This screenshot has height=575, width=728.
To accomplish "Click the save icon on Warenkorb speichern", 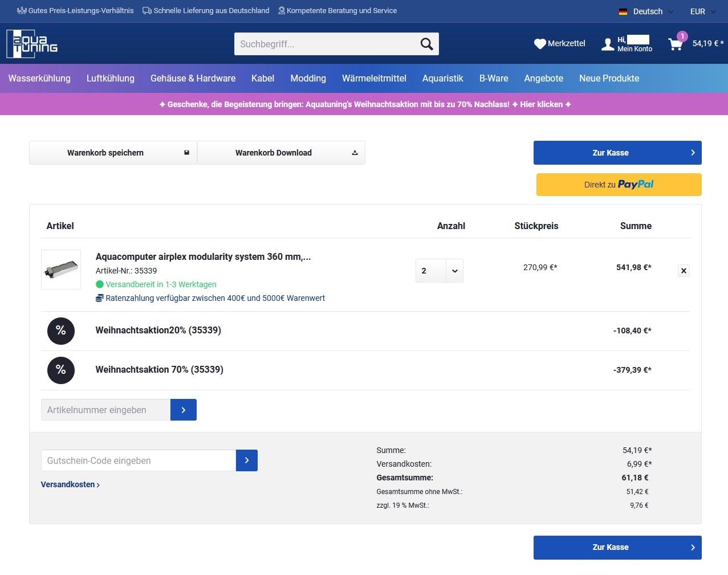I will click(x=186, y=153).
